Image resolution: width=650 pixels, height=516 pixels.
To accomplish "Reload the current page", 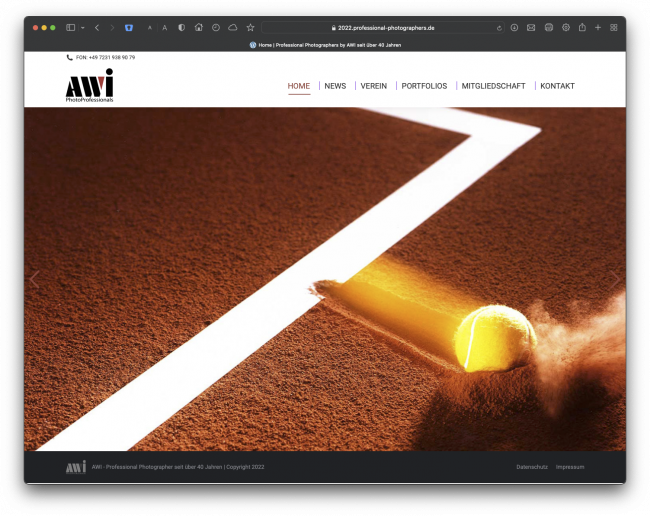I will click(x=499, y=28).
